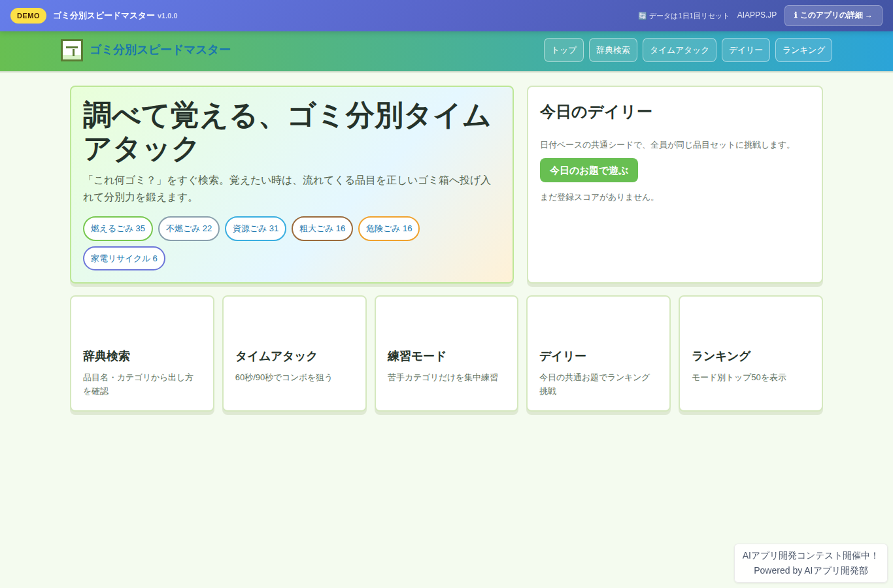Open the 辞典検索 feature card
The image size is (893, 588).
(142, 353)
